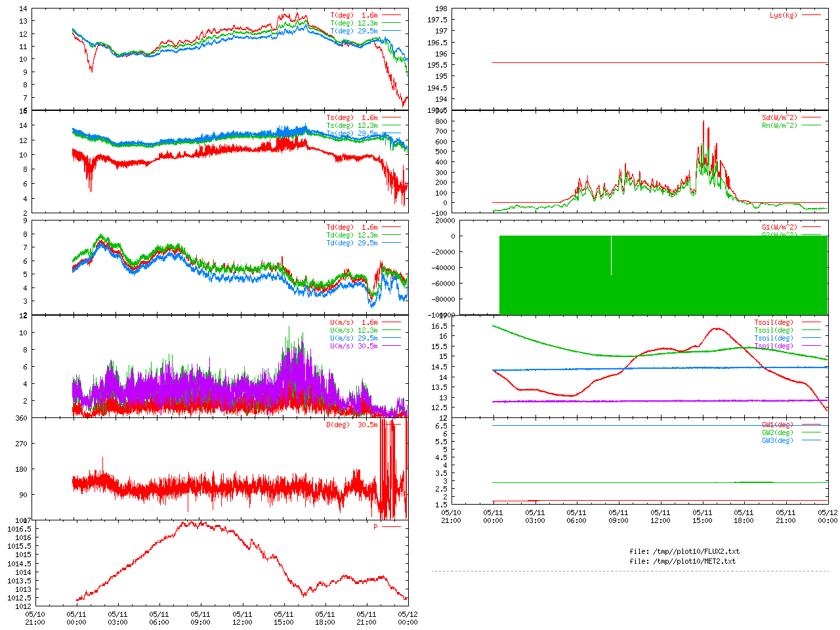Click the G1(W/m^2) legend label
This screenshot has height=630, width=840.
(780, 227)
